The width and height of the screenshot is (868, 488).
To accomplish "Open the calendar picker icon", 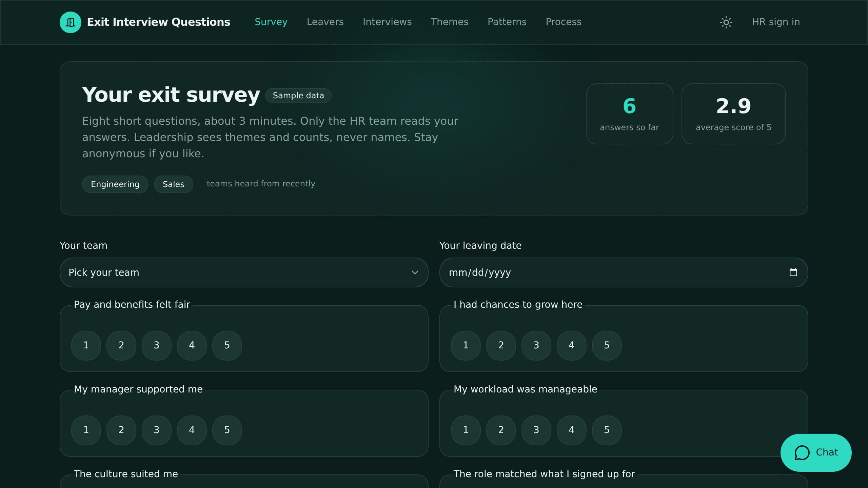I will pos(793,272).
